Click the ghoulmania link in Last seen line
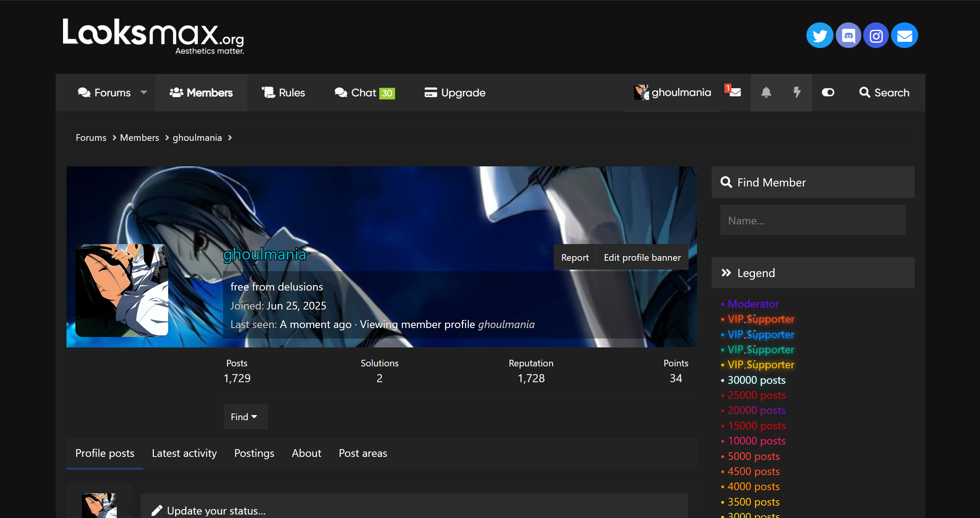Image resolution: width=980 pixels, height=518 pixels. tap(506, 325)
